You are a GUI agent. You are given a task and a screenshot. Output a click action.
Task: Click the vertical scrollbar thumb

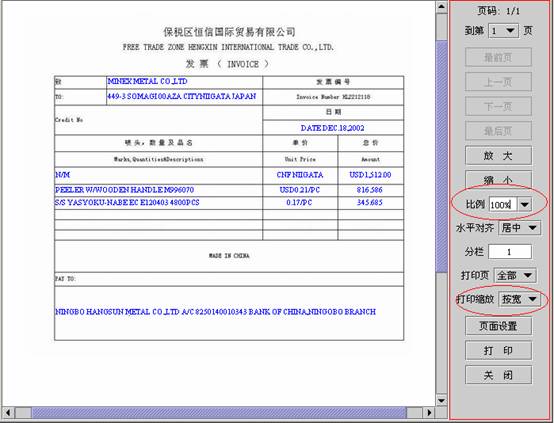pyautogui.click(x=442, y=156)
